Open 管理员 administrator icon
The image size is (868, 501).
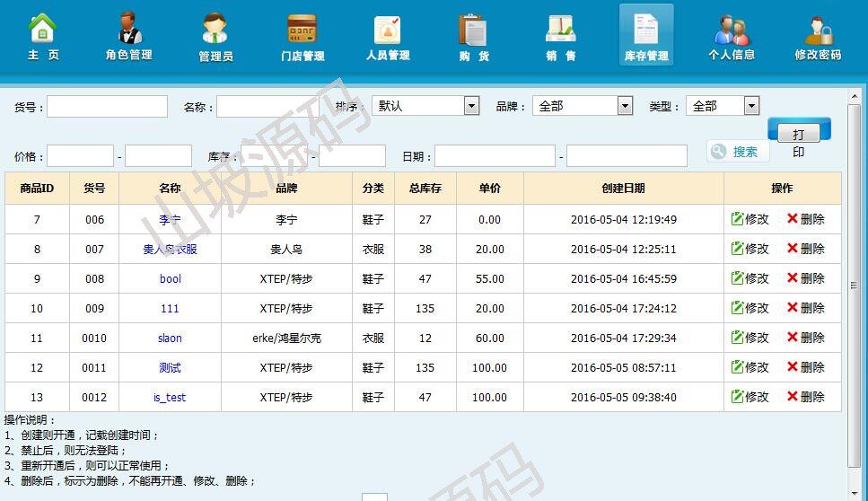click(x=215, y=37)
